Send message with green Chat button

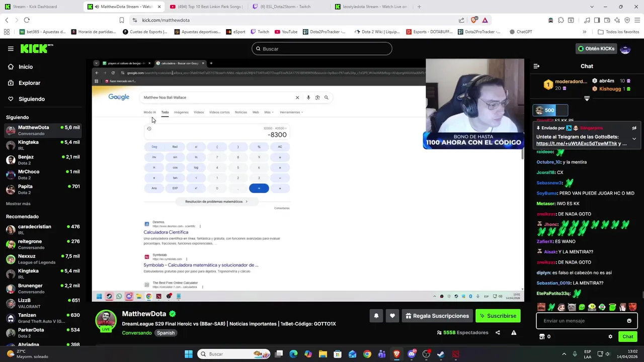coord(628,336)
